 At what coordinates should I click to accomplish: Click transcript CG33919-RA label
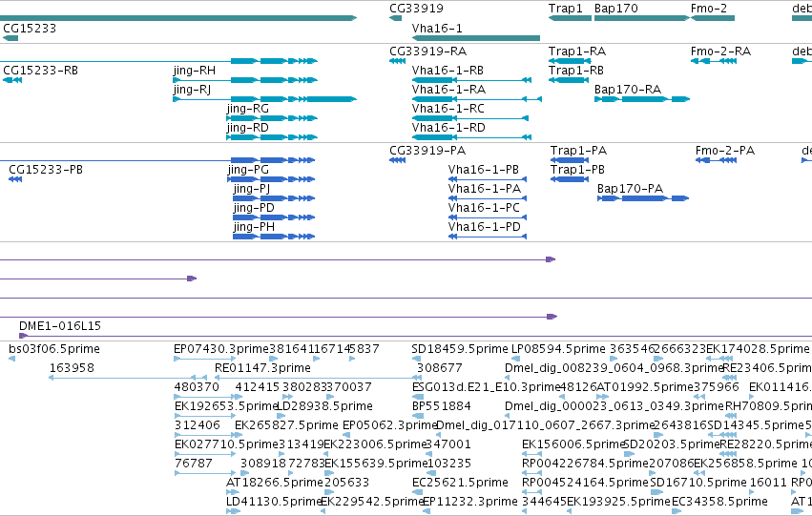pos(427,52)
